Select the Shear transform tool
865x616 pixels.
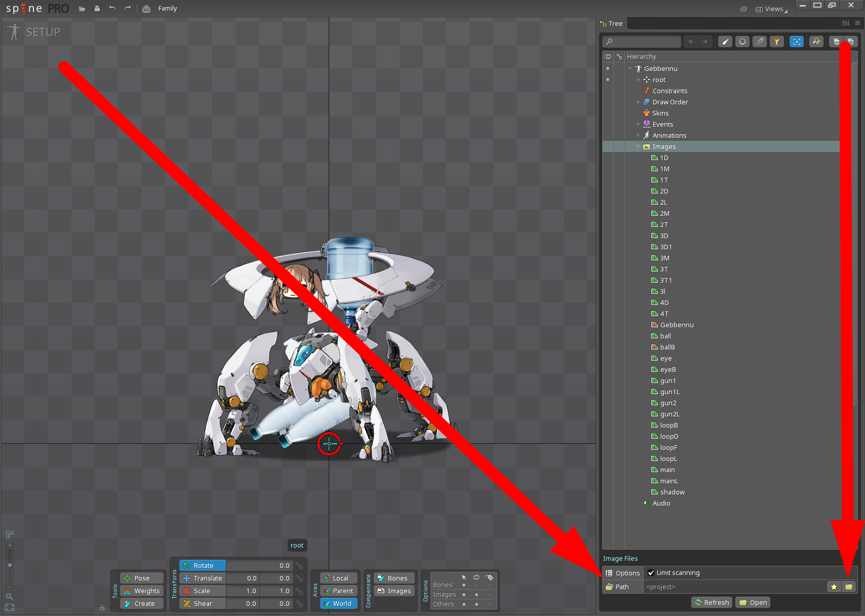coord(203,603)
